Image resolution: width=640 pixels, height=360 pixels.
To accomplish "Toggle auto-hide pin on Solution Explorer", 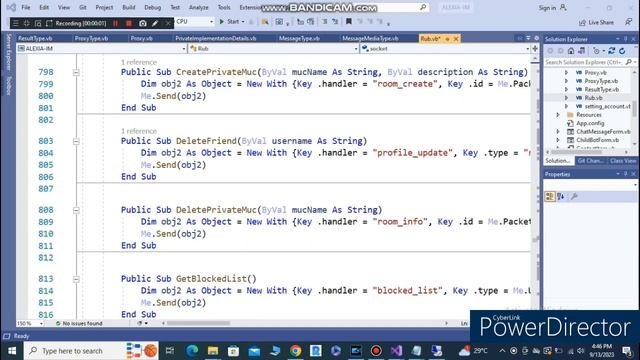I will (x=625, y=39).
